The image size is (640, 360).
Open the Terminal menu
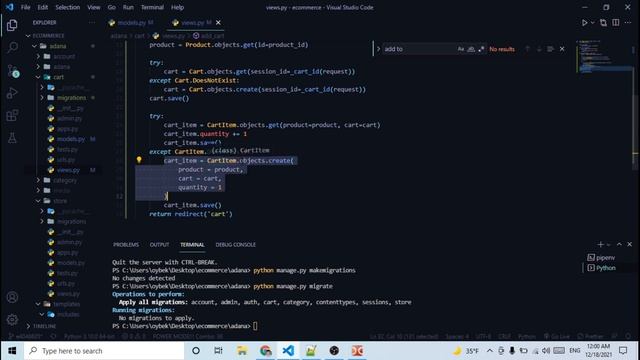[152, 7]
